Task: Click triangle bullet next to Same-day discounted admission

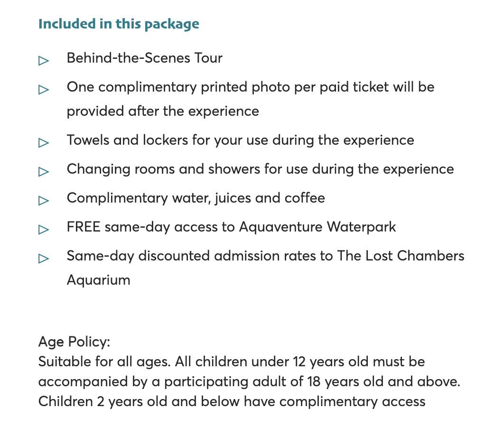Action: pyautogui.click(x=44, y=258)
